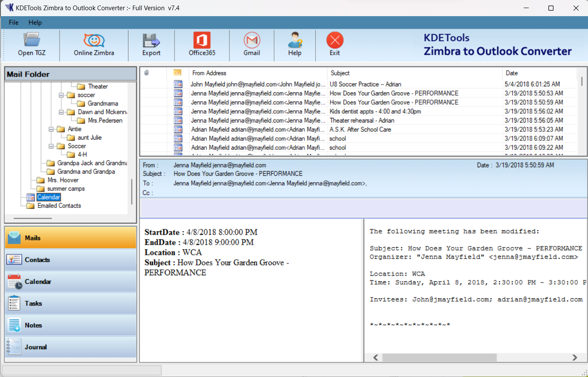Sort by the Date column header

point(539,73)
